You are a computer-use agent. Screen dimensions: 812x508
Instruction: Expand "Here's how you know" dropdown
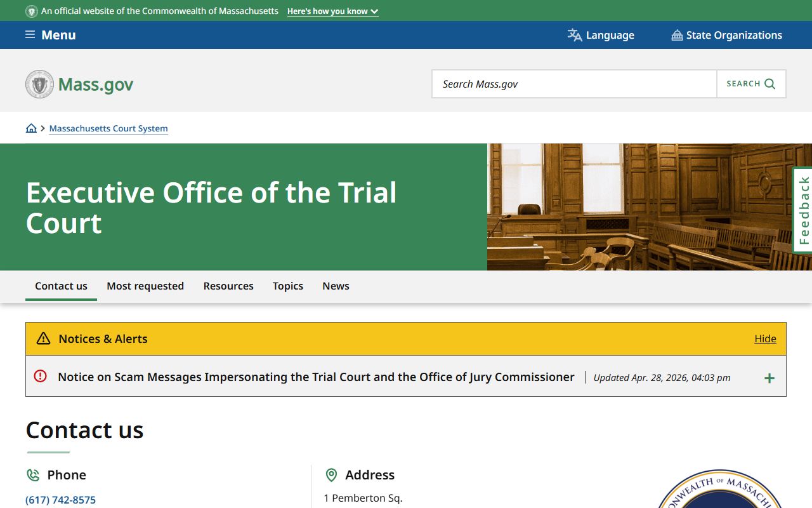tap(332, 11)
